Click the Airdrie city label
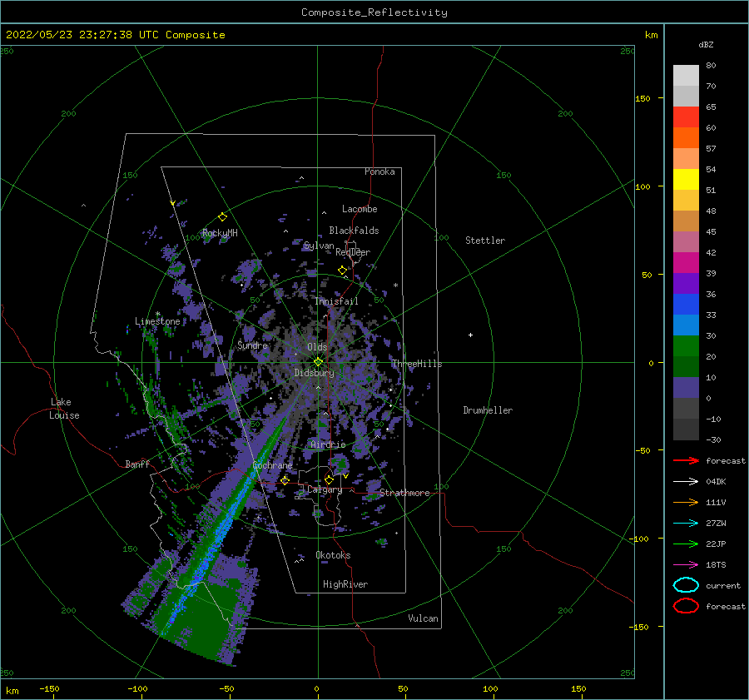This screenshot has height=700, width=749. pyautogui.click(x=328, y=444)
